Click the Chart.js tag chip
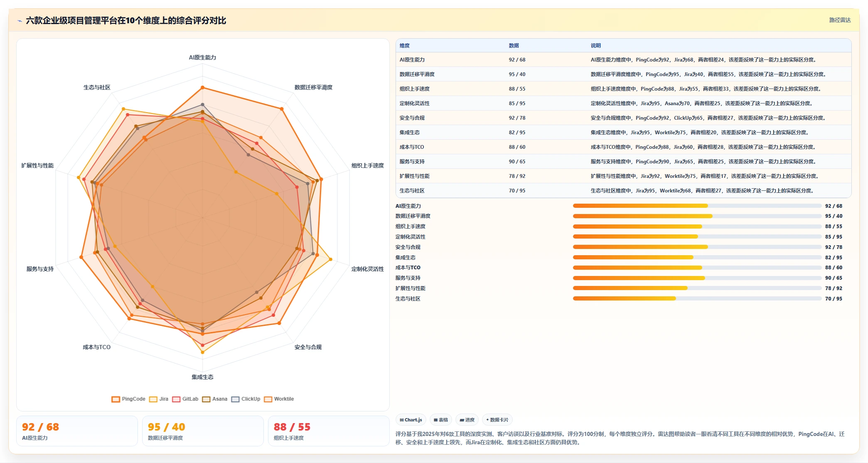 pos(411,420)
